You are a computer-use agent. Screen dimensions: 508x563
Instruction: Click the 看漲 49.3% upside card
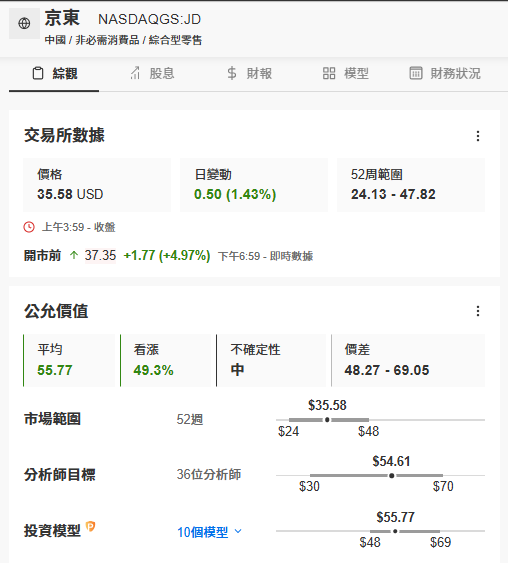pos(166,360)
